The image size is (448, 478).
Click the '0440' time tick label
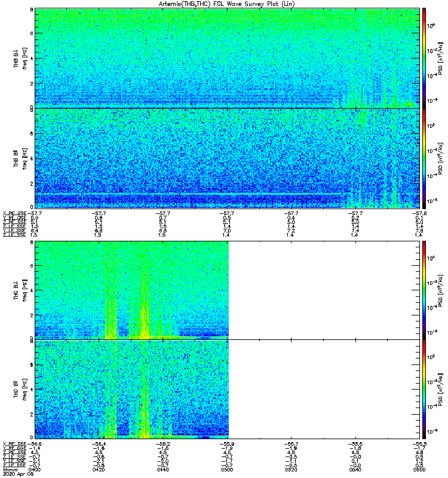[162, 470]
